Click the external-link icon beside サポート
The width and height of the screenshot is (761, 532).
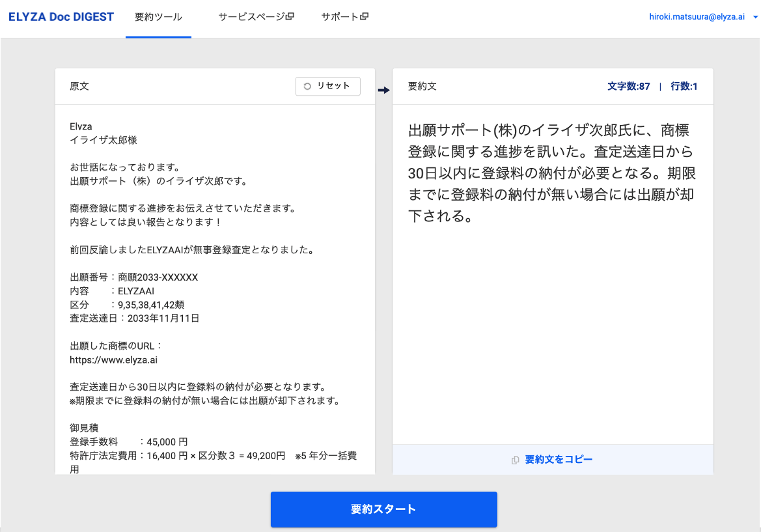[365, 16]
